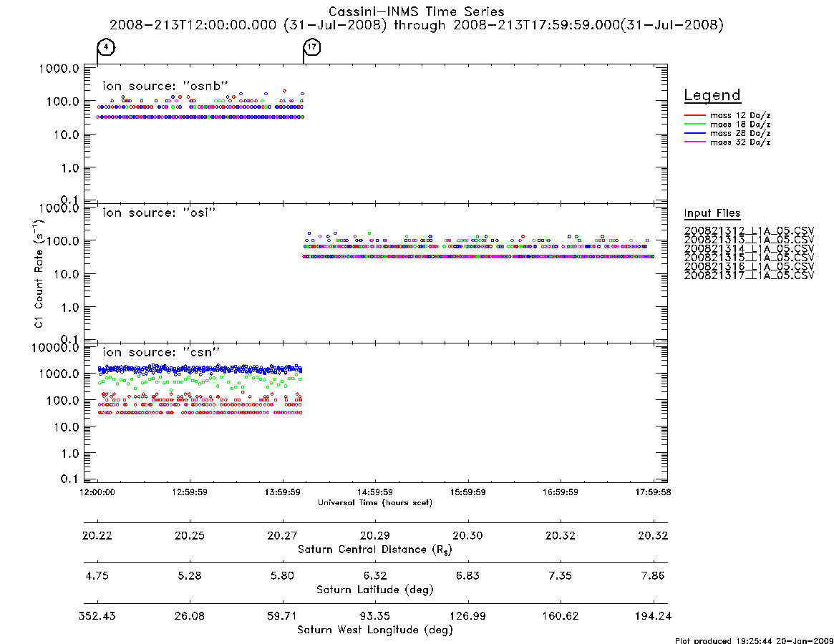The width and height of the screenshot is (834, 644).
Task: Click the 'Plot produced' timestamp text
Action: [755, 640]
